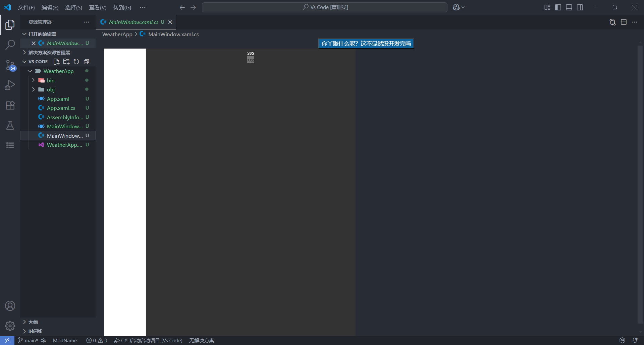Toggle the secondary side bar
This screenshot has height=345, width=644.
click(580, 7)
